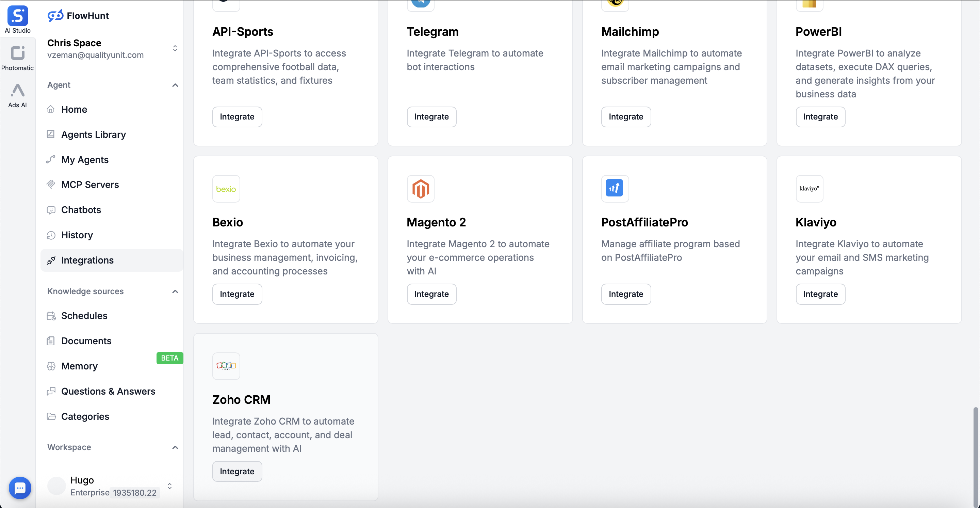Open the Hugo workspace switcher
This screenshot has height=508, width=980.
(170, 486)
